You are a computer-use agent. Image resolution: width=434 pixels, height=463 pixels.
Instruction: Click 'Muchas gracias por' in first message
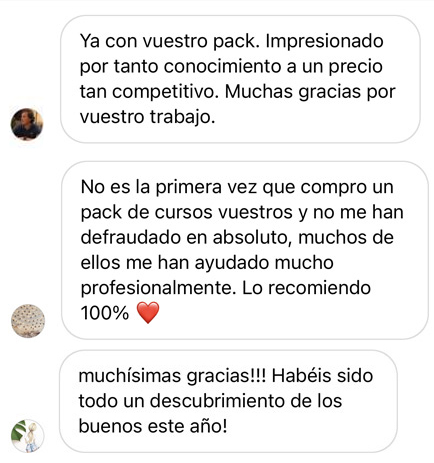pos(310,92)
